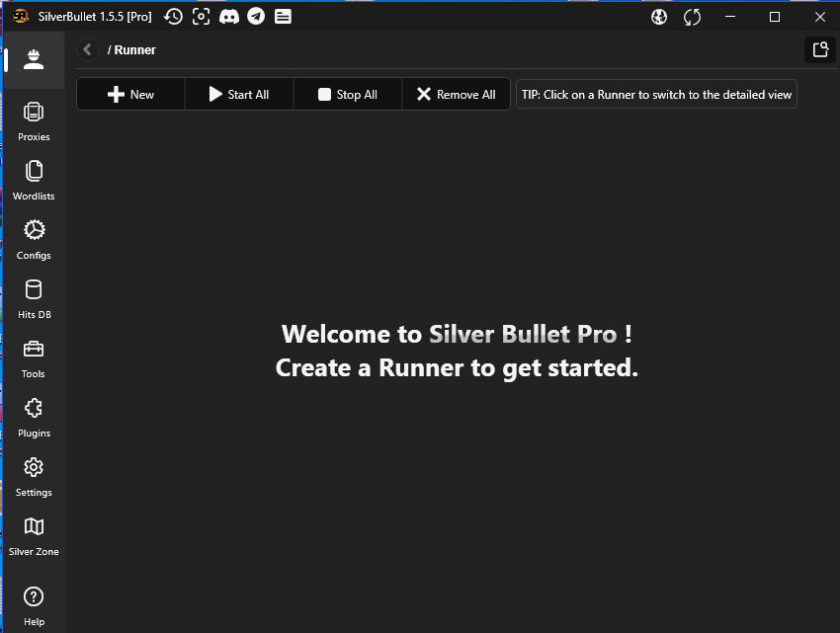This screenshot has width=840, height=633.
Task: Click the pop-out window icon at top right
Action: pyautogui.click(x=820, y=49)
